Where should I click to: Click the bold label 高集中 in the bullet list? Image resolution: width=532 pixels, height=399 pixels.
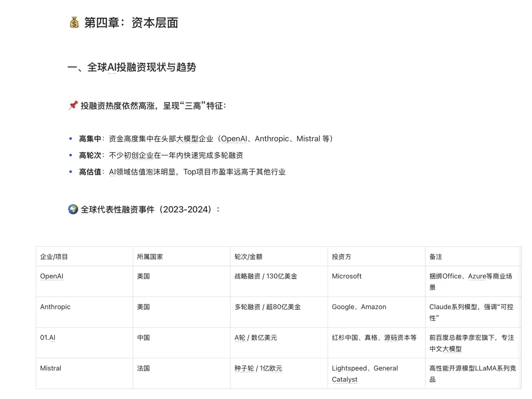click(x=90, y=139)
